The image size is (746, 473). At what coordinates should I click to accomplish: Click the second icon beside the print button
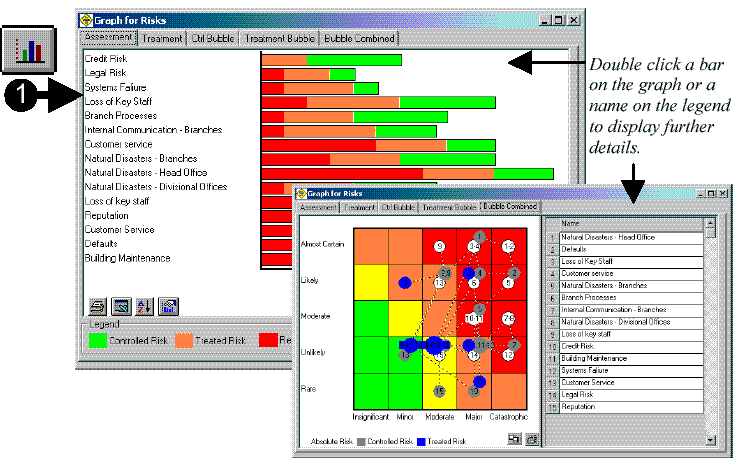[122, 307]
